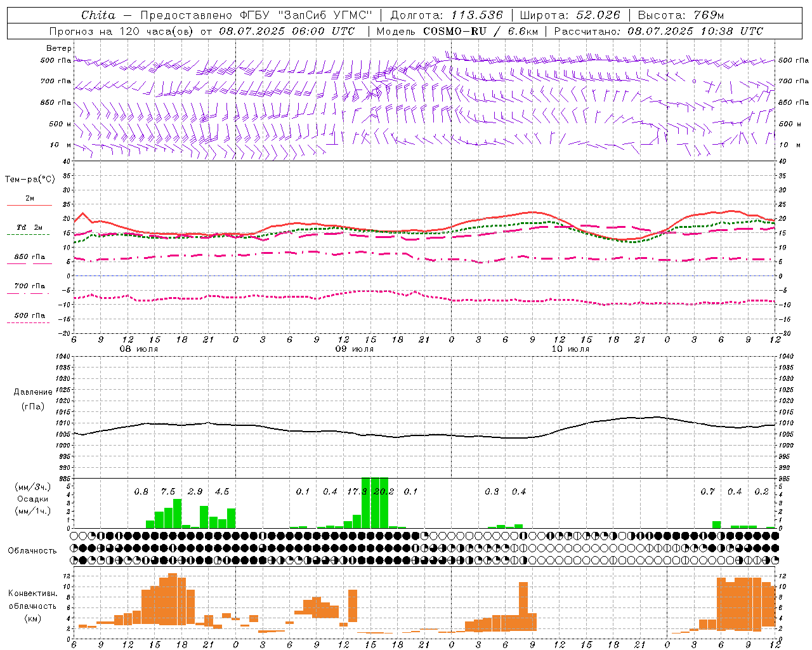
Task: Click the "17.3" precipitation total value
Action: pos(357,492)
